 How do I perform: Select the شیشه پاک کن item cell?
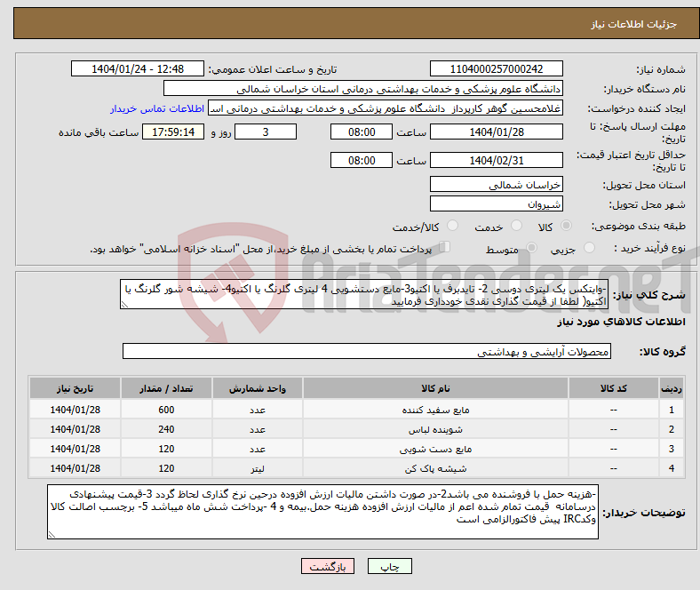(435, 468)
